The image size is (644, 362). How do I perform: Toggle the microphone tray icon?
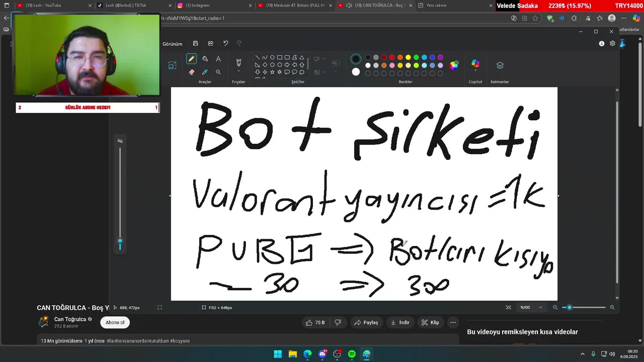click(x=593, y=354)
